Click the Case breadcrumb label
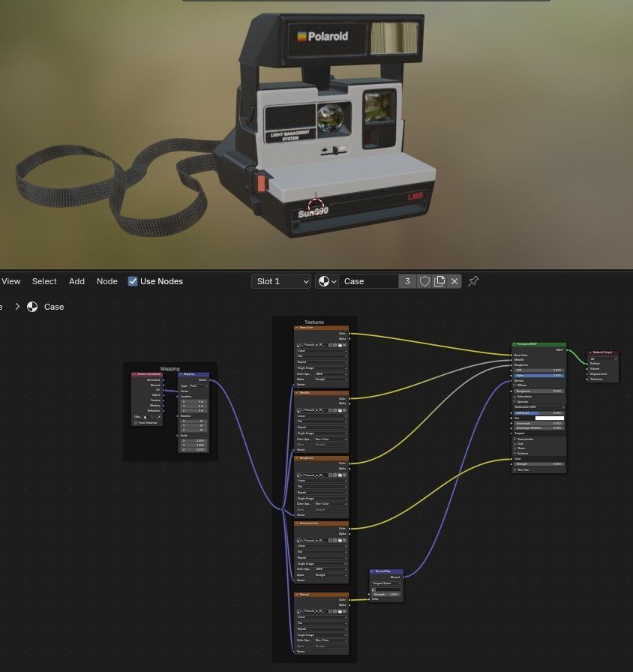Screen dimensions: 633x672 click(54, 307)
